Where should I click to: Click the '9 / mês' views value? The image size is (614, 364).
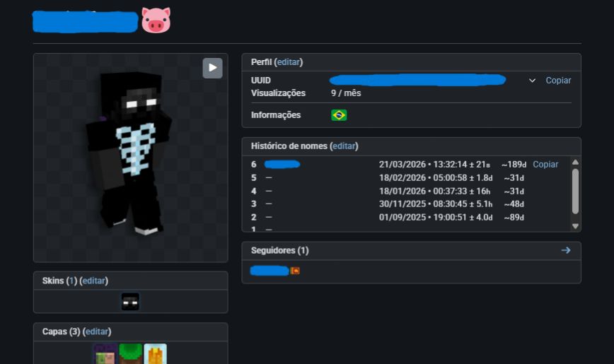(x=346, y=93)
